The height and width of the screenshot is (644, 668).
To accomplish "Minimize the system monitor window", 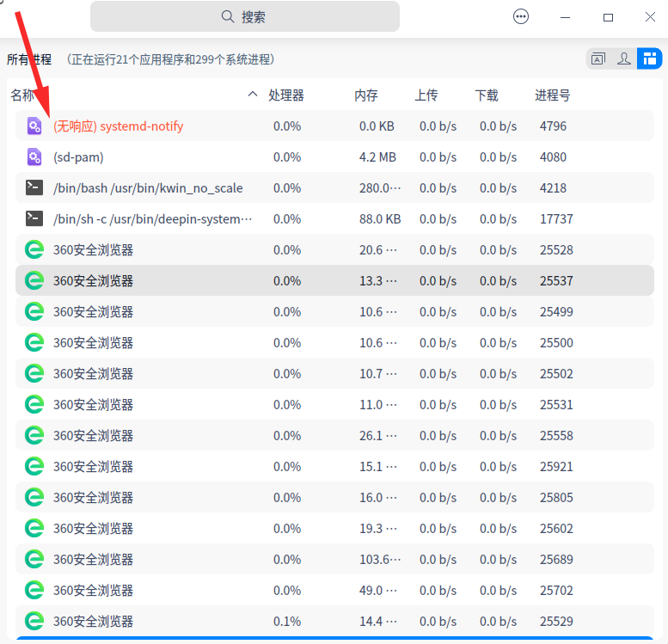I will coord(565,17).
